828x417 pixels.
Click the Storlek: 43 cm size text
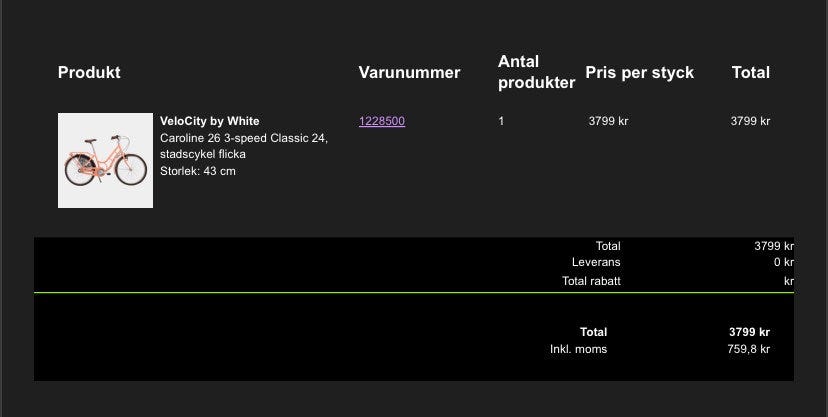point(197,171)
